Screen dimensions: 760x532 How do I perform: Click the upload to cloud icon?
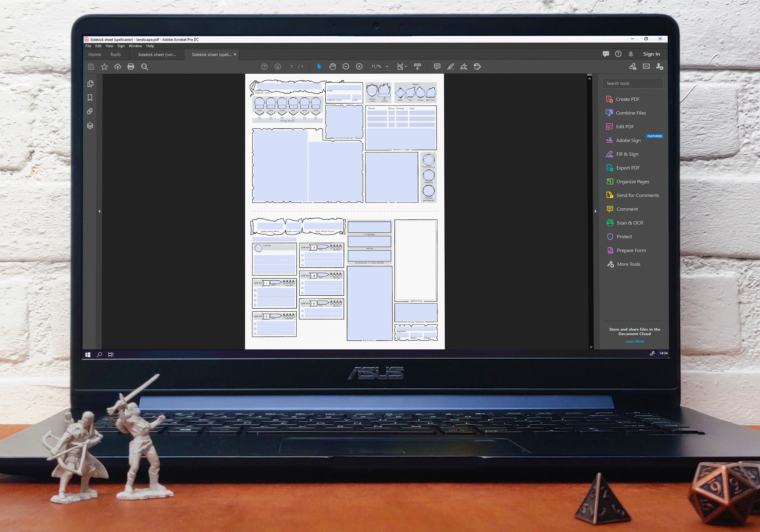coord(118,67)
